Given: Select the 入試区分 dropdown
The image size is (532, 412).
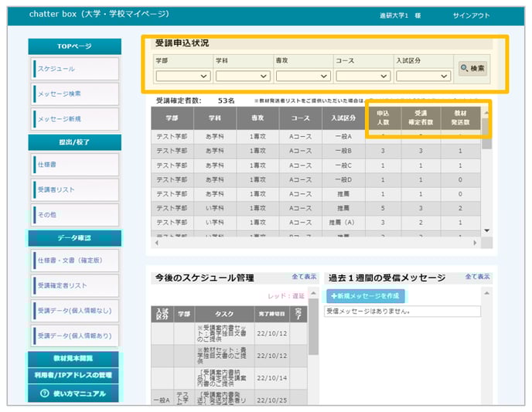Looking at the screenshot, I should click(x=423, y=76).
